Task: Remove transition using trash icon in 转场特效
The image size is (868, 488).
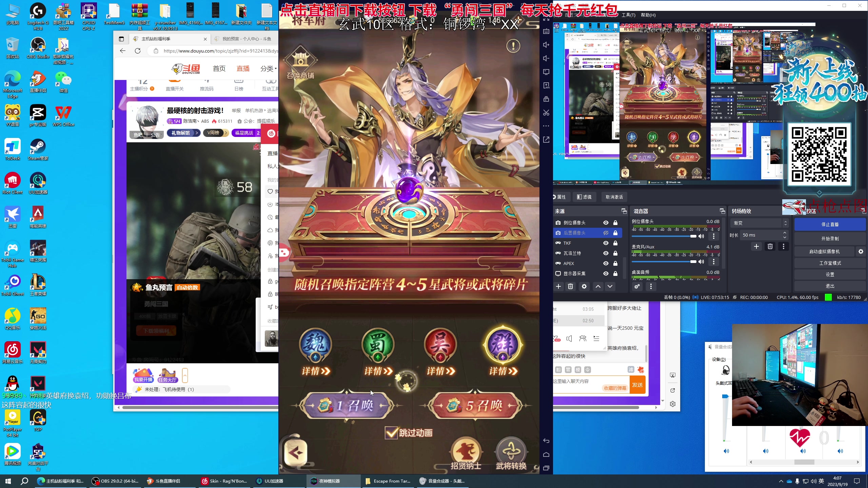Action: point(770,247)
